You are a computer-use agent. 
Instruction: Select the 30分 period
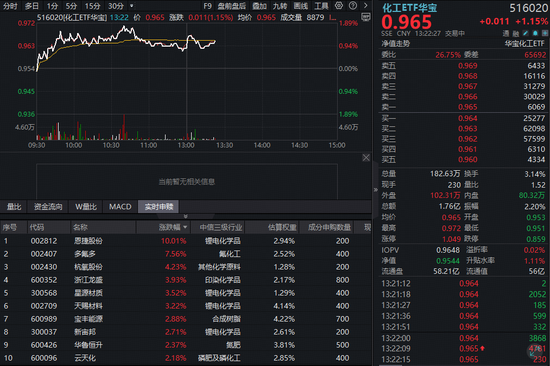tap(116, 6)
